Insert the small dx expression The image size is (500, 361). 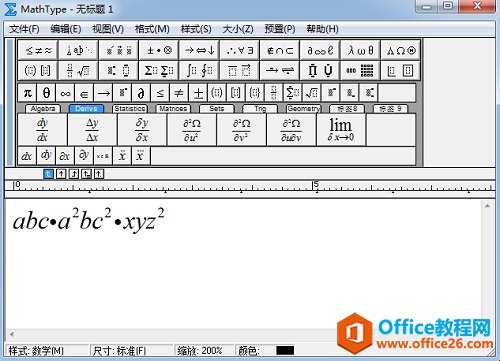click(27, 156)
